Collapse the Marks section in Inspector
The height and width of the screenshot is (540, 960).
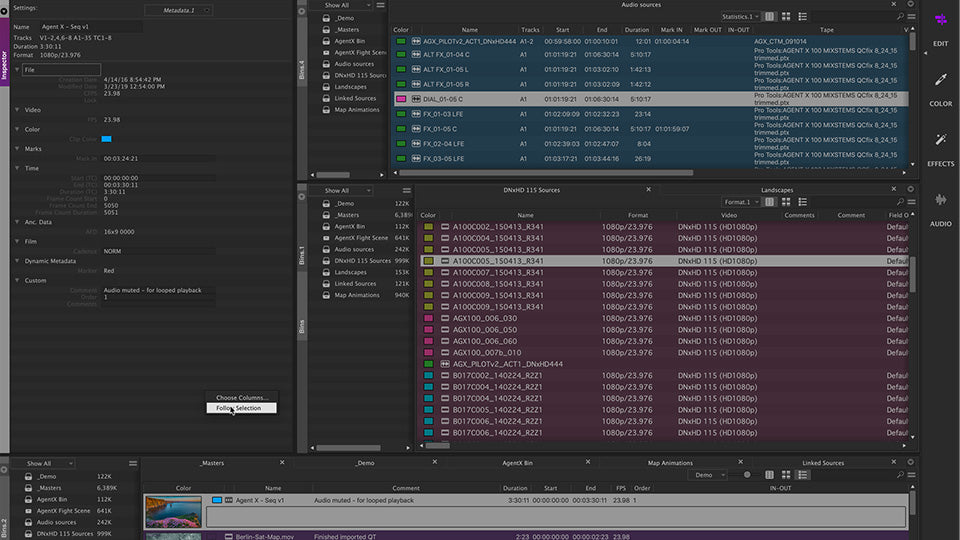point(17,149)
